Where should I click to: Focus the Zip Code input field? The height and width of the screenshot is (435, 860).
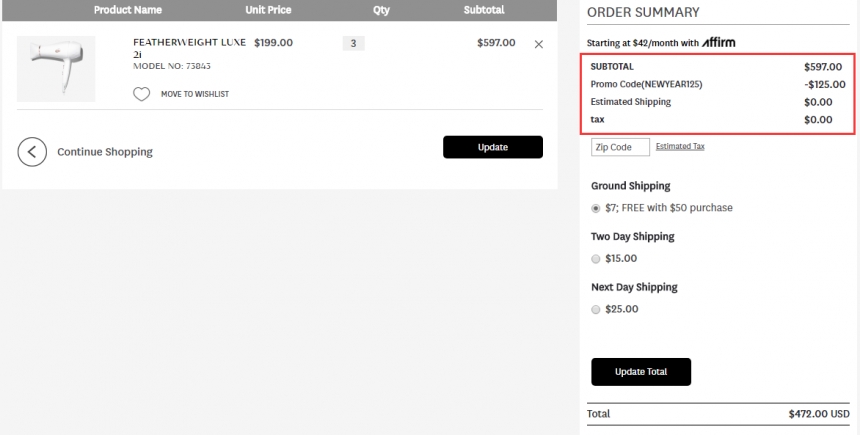pyautogui.click(x=620, y=147)
